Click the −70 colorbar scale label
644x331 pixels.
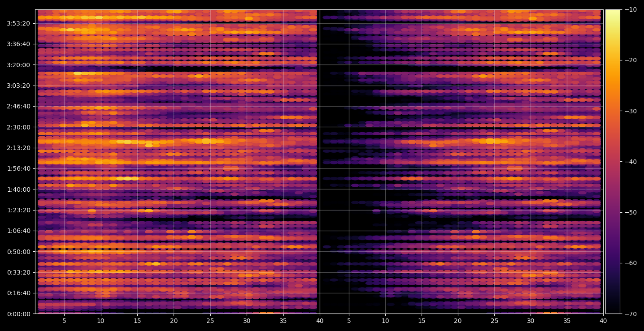tap(630, 314)
